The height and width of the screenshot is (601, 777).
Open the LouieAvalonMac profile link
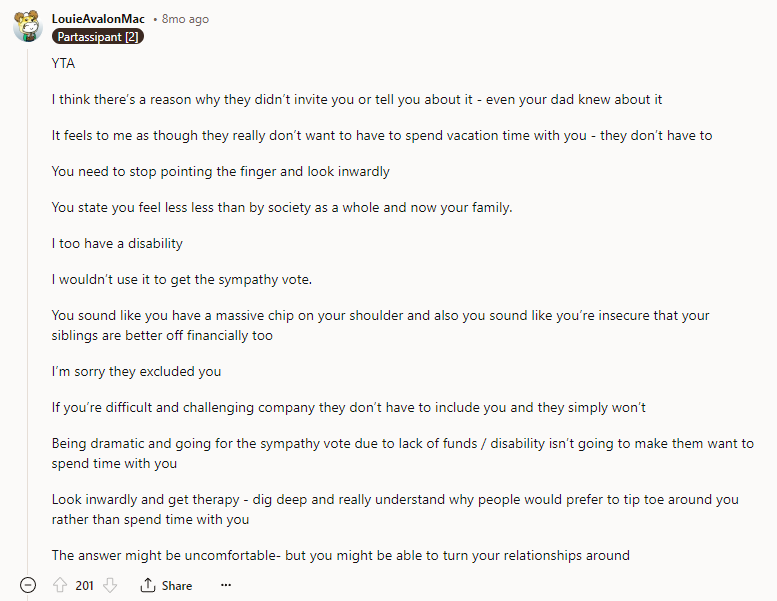click(98, 19)
